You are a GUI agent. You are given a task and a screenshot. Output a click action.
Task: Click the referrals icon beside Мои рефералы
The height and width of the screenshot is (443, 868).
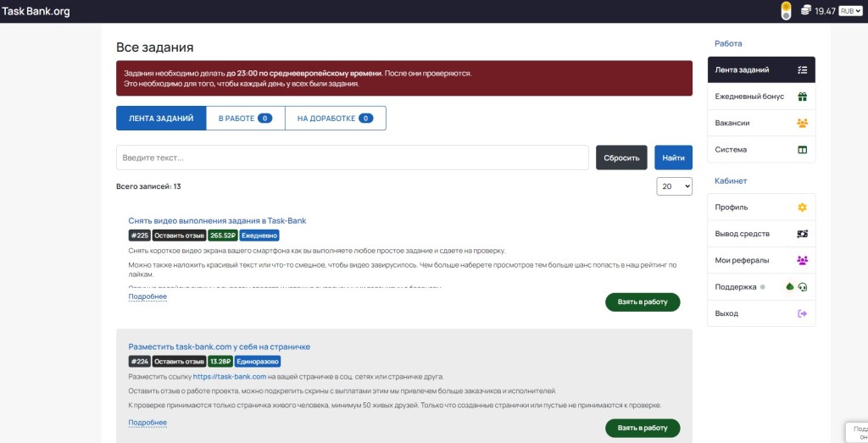coord(803,261)
